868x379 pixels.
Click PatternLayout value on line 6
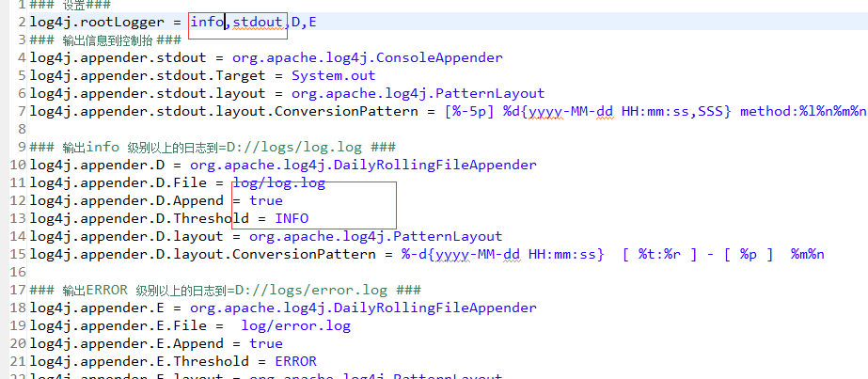tap(418, 93)
